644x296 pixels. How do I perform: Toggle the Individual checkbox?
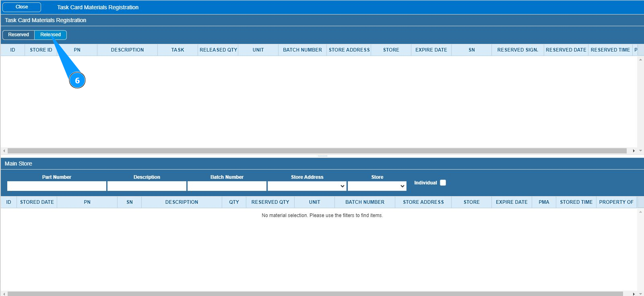[x=443, y=183]
